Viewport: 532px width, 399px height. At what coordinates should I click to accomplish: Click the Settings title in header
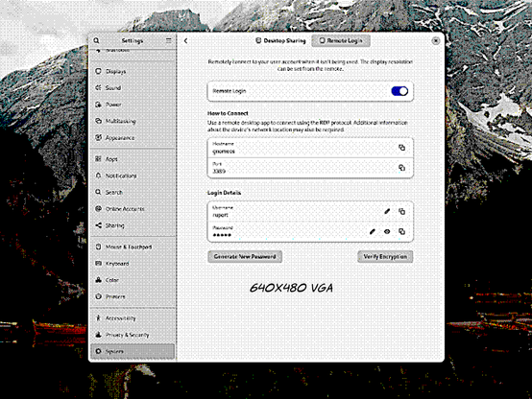click(x=133, y=40)
